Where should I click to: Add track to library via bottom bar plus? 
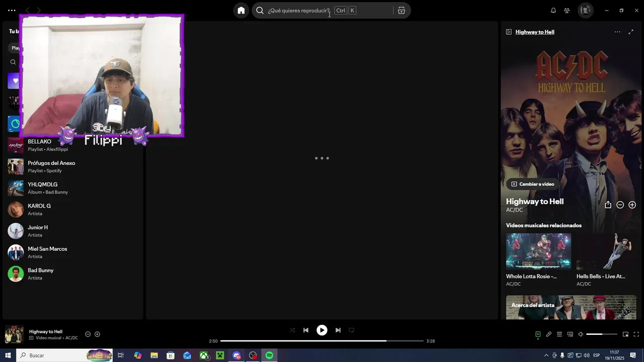97,334
